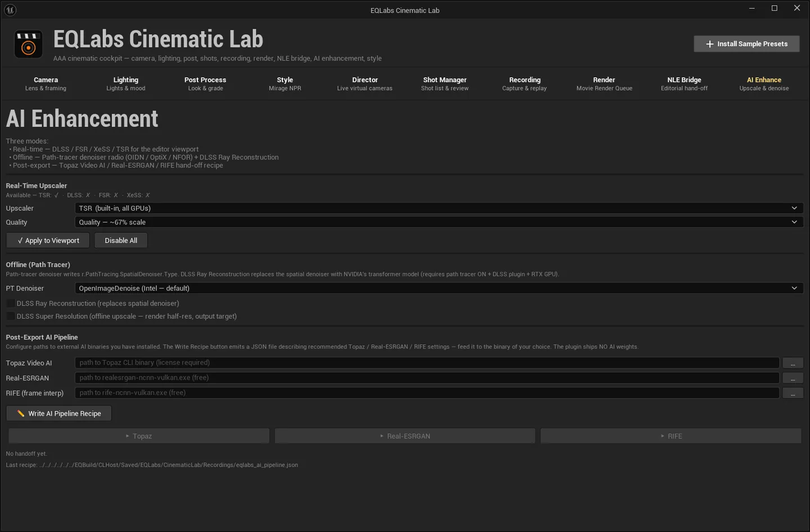This screenshot has height=532, width=810.
Task: Open the Quality scale dropdown
Action: [x=439, y=222]
